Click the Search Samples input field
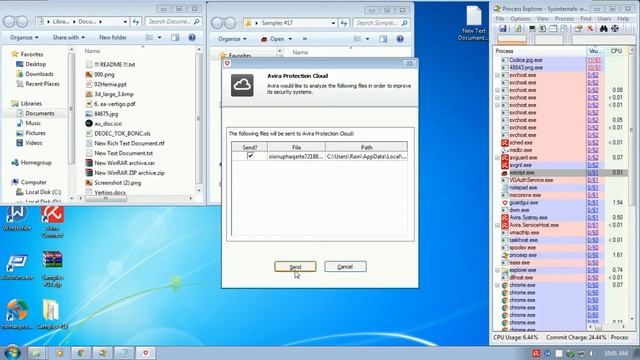Screen dimensions: 640x360 (x=381, y=23)
